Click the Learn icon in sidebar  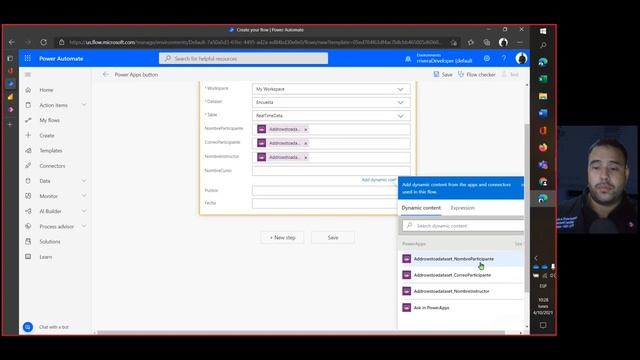coord(28,257)
